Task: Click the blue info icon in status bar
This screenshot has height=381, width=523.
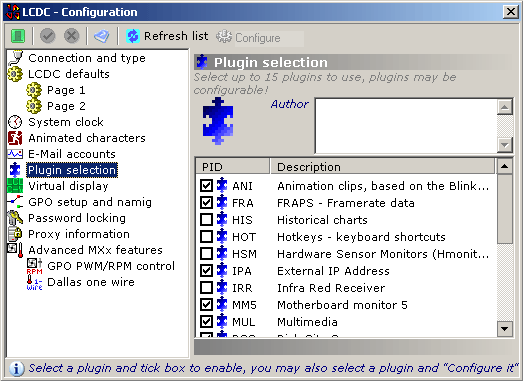Action: (x=16, y=369)
